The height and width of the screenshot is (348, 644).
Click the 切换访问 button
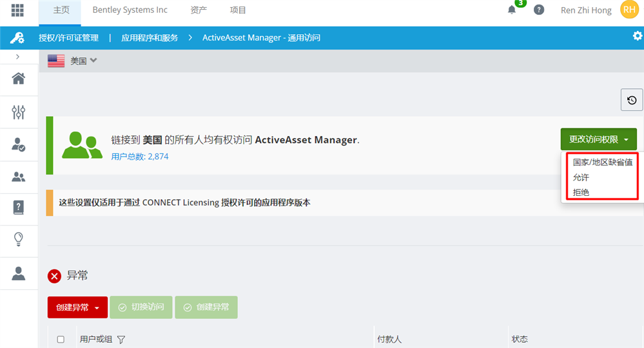[141, 307]
